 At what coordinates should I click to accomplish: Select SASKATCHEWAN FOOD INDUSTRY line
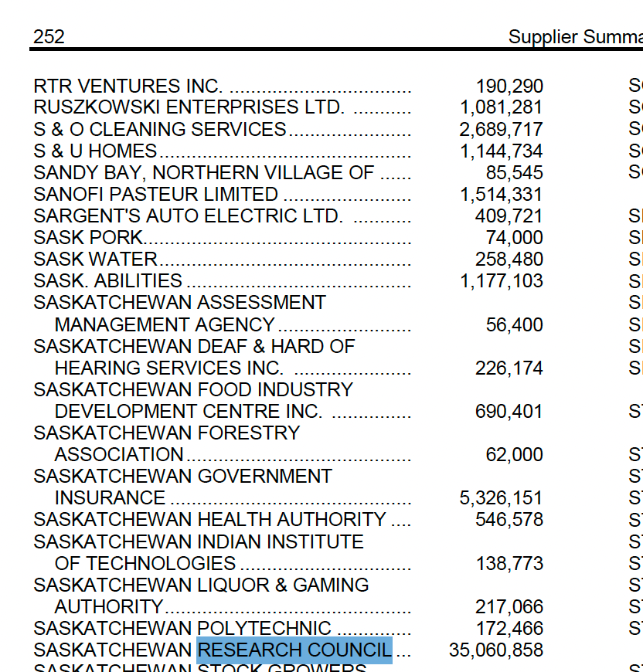(193, 389)
